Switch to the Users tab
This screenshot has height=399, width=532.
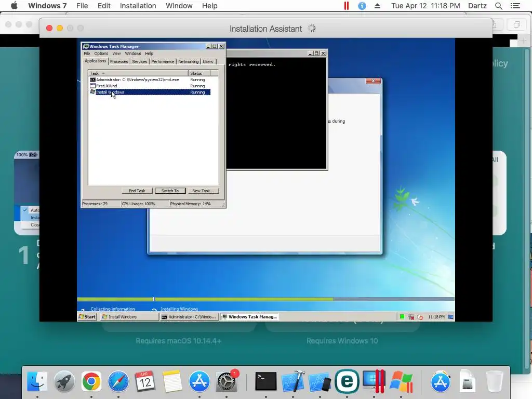click(x=208, y=61)
